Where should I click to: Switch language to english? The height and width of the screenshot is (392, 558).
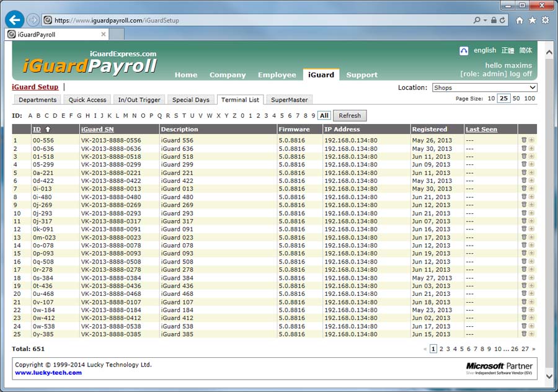(485, 50)
